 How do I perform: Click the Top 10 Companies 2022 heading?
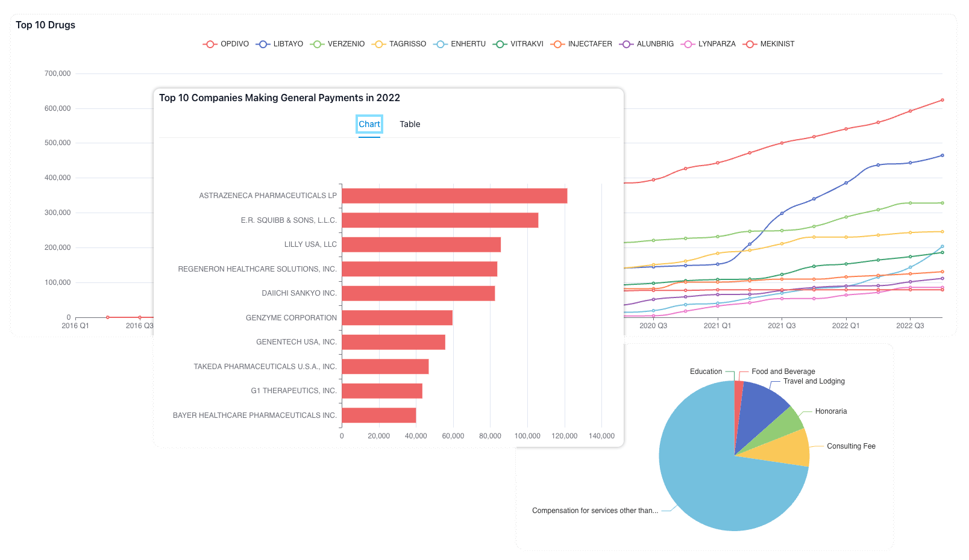[x=280, y=98]
